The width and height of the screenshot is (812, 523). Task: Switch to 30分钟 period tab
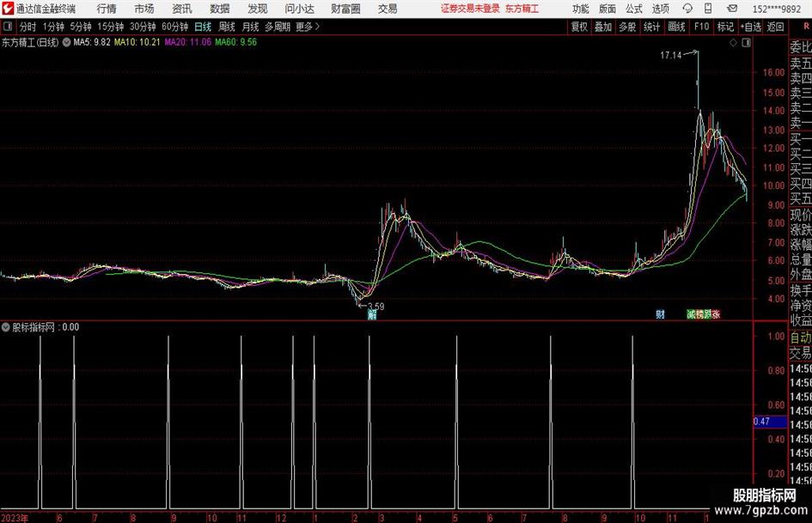[x=143, y=27]
